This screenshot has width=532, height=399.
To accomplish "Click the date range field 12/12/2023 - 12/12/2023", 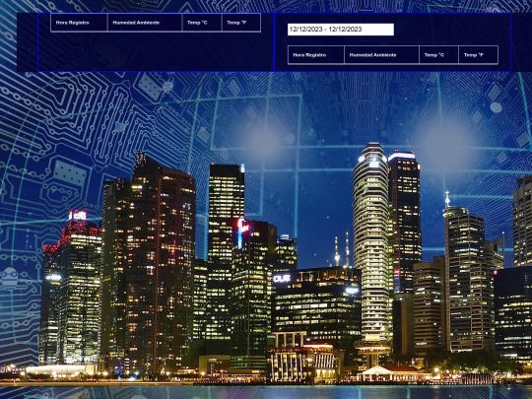I will tap(341, 30).
